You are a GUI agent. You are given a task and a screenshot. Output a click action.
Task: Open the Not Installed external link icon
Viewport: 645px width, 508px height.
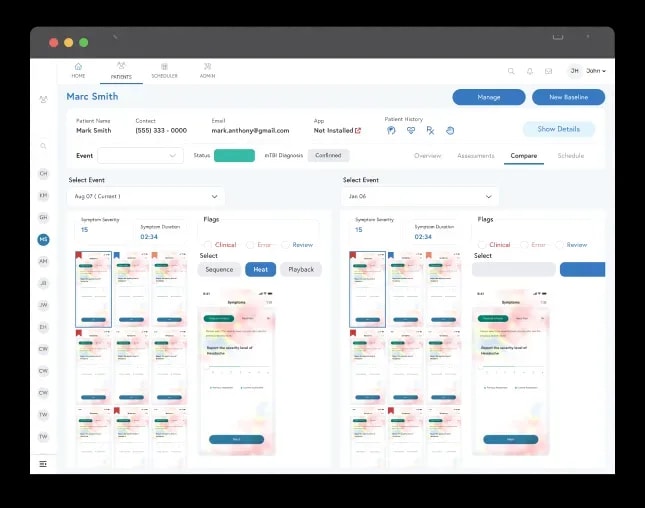click(x=358, y=130)
